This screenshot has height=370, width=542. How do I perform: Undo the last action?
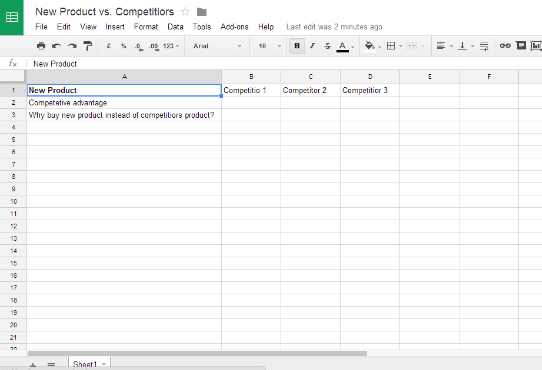pos(56,46)
